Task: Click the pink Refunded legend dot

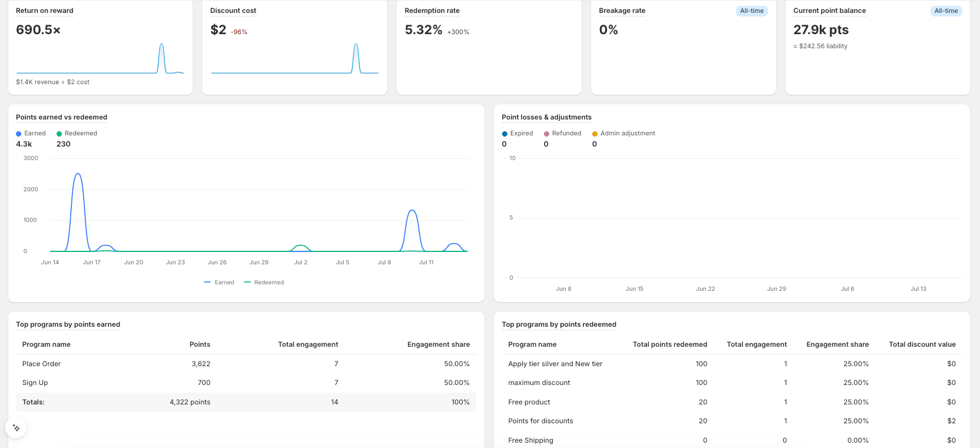Action: click(x=546, y=134)
